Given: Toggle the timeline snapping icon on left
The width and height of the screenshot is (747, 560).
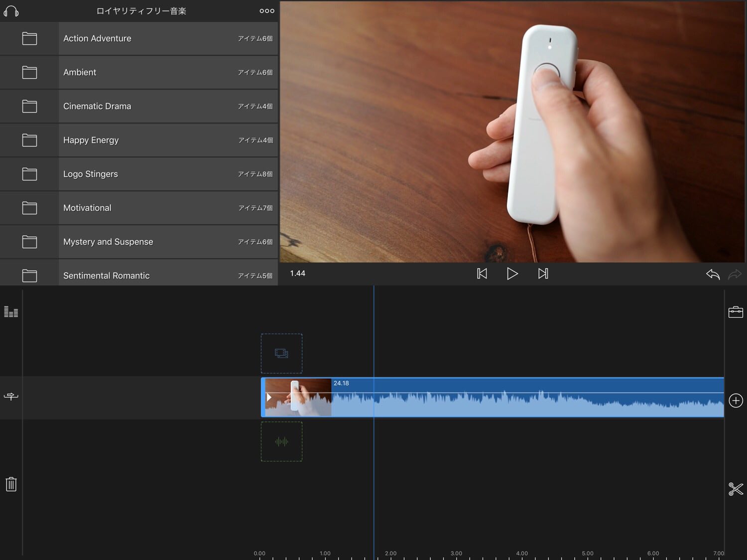Looking at the screenshot, I should (x=11, y=397).
